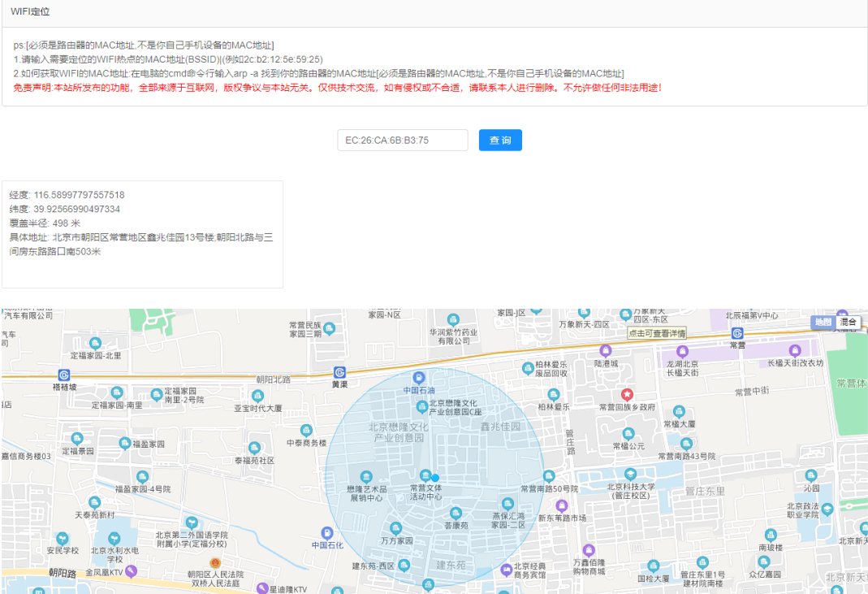Screen dimensions: 868x594
Task: Click the 北京经典商务宾馆 hotel icon
Action: [x=506, y=570]
